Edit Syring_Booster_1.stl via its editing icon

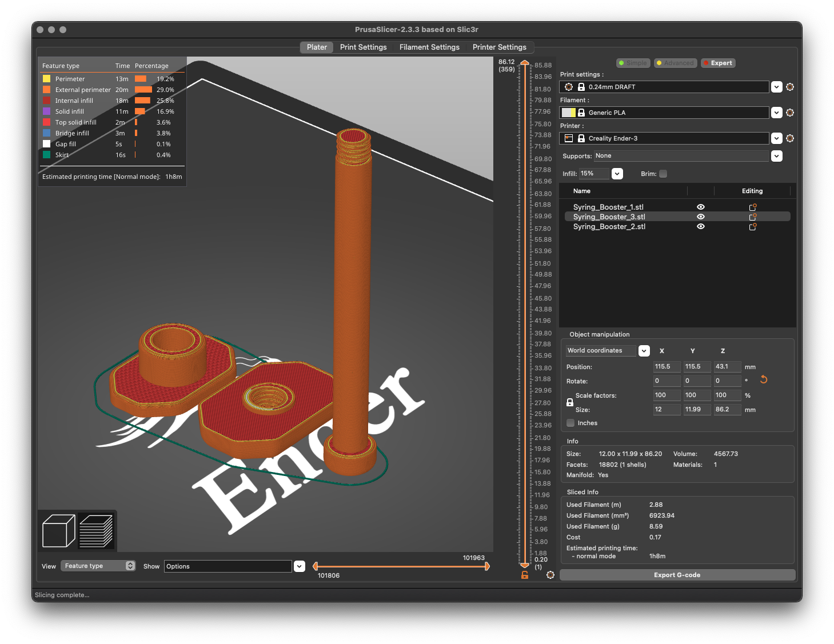coord(753,207)
